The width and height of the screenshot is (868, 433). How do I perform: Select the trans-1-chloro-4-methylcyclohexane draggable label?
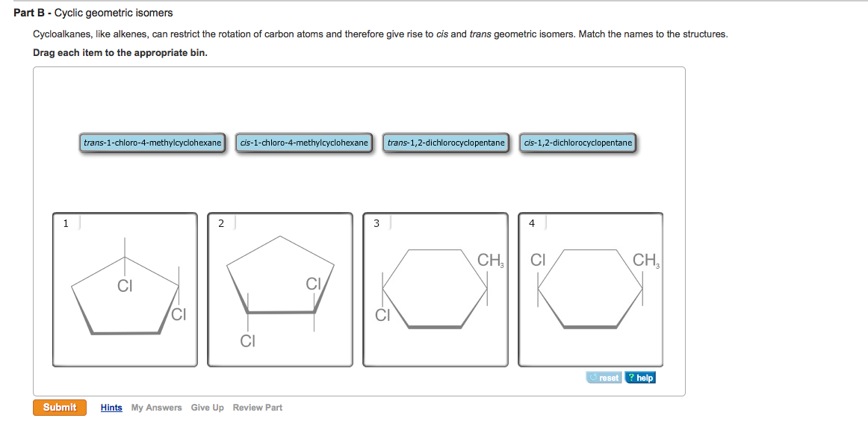152,143
